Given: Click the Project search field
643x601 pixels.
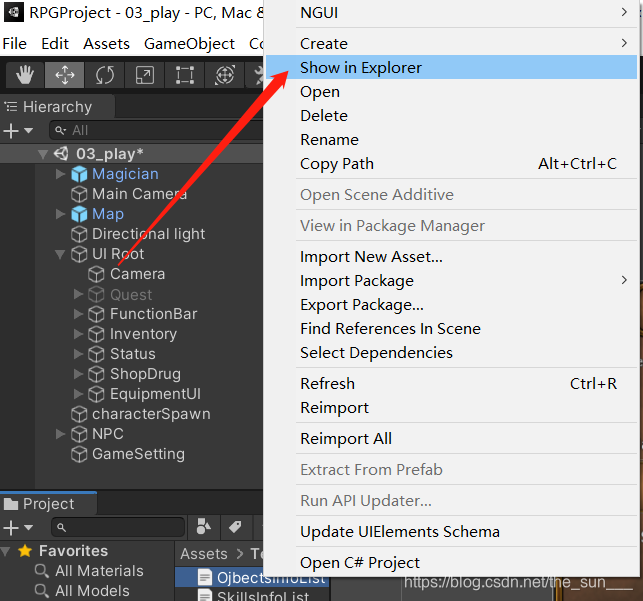Looking at the screenshot, I should (118, 527).
